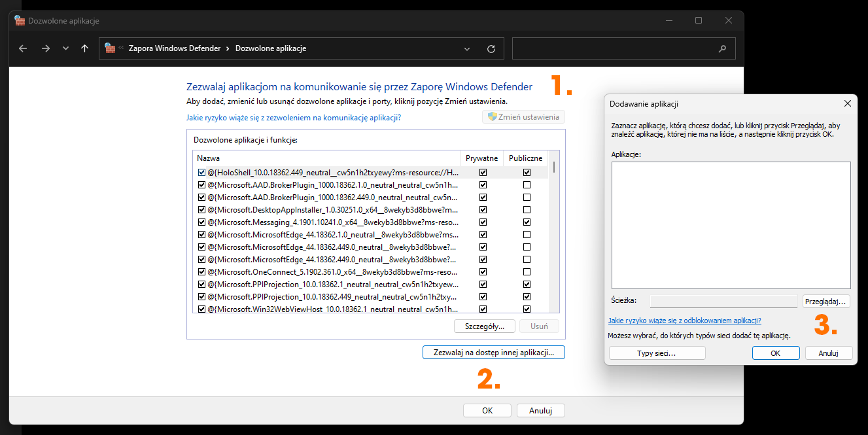Uncheck the Microsoft.DesktopAppInstaller name checkbox
868x435 pixels.
coord(202,210)
